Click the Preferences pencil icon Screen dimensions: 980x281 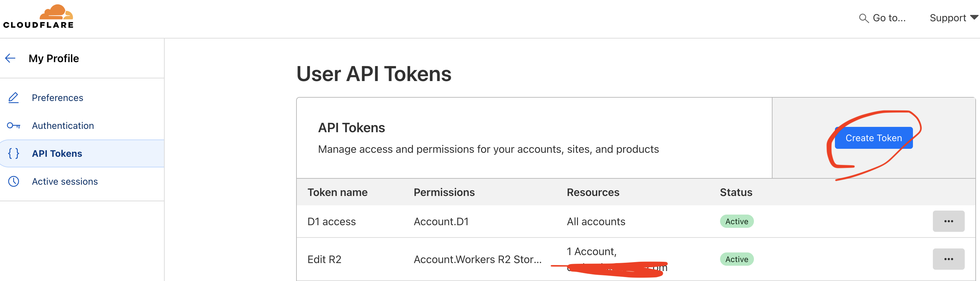click(x=13, y=98)
